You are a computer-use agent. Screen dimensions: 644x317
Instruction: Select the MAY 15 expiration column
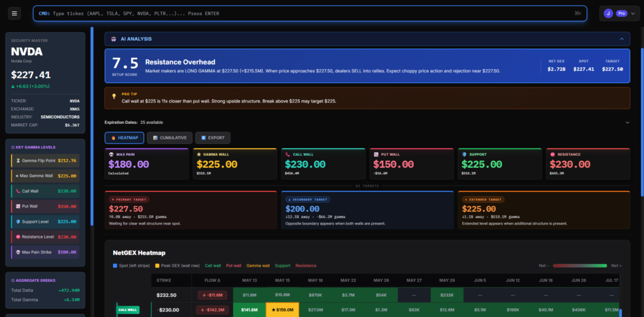[x=282, y=281]
